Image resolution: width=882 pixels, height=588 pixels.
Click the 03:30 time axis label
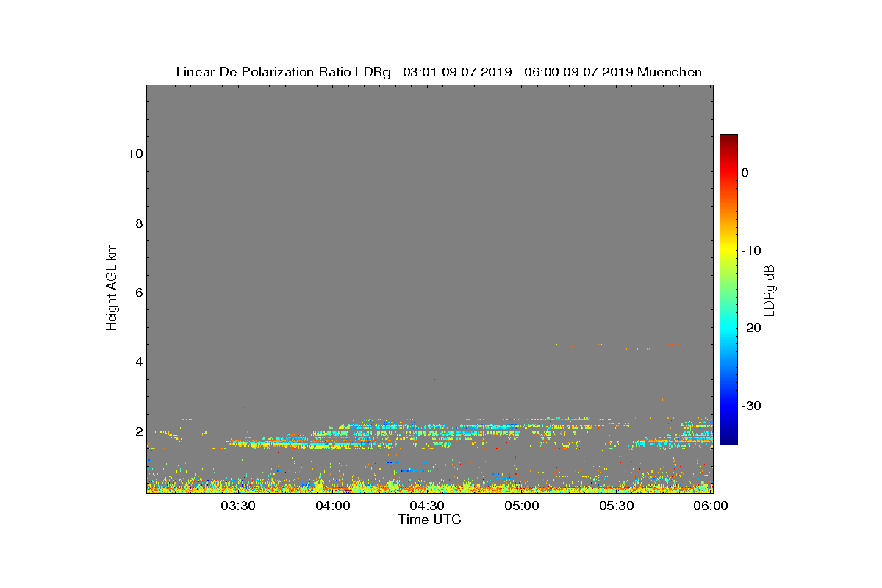(x=238, y=506)
